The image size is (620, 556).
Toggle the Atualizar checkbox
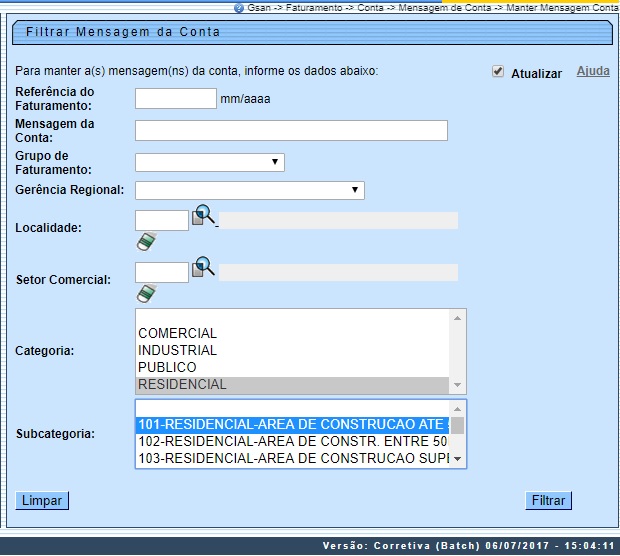[498, 72]
